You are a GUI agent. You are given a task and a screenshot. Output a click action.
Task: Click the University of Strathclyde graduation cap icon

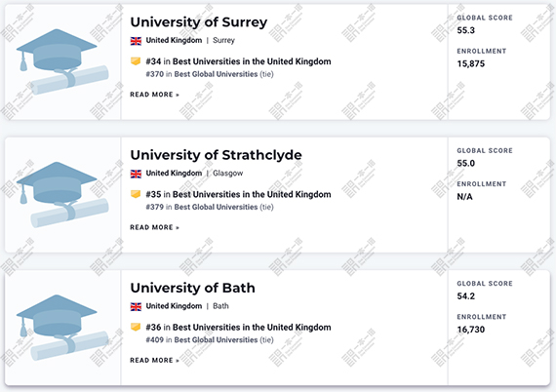click(x=62, y=195)
